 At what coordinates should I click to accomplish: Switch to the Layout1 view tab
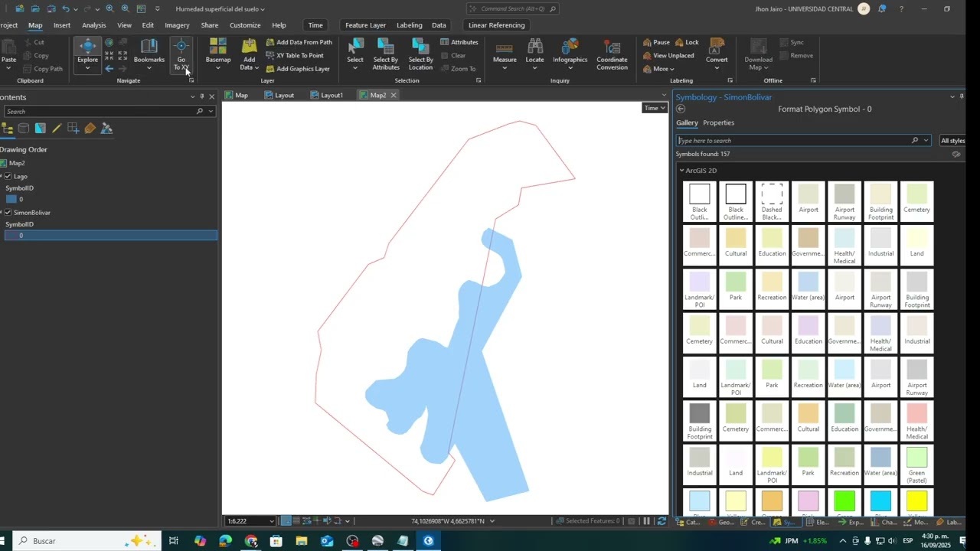[x=326, y=95]
